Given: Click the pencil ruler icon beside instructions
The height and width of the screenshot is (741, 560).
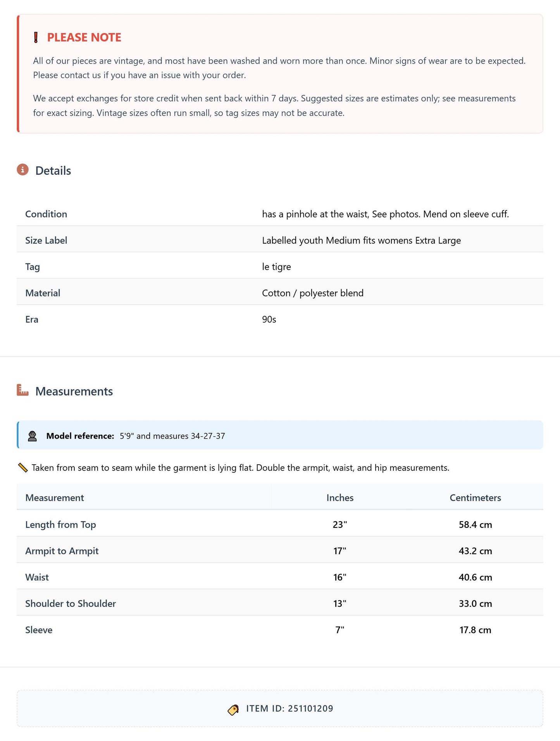Looking at the screenshot, I should (23, 468).
